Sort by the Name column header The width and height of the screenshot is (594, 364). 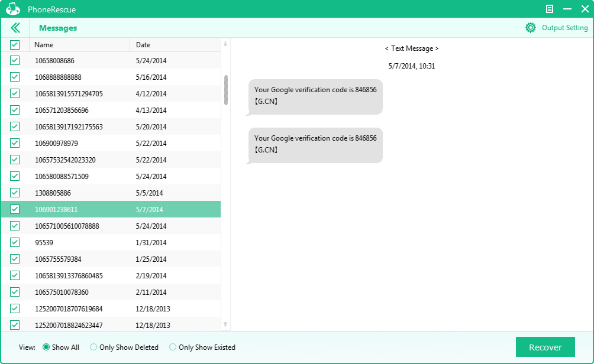click(x=79, y=45)
